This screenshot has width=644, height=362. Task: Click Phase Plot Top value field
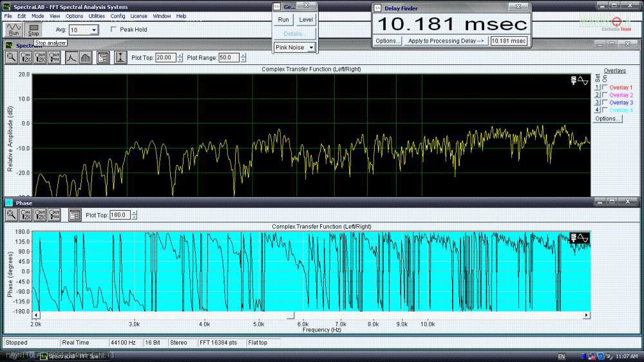[120, 214]
